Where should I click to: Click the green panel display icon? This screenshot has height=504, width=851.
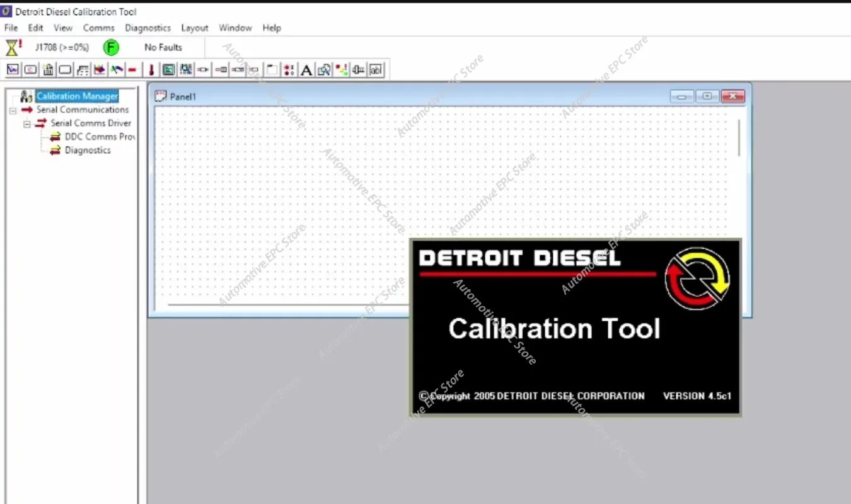click(168, 69)
